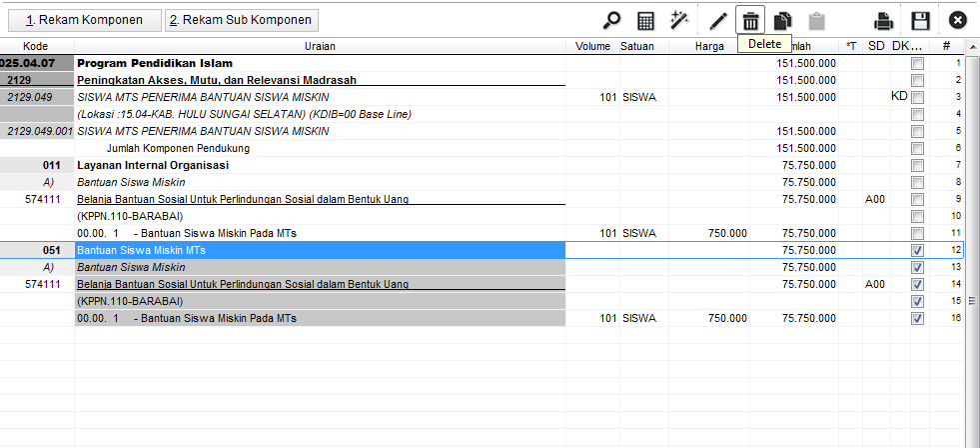Click the scrollbar up arrow
Viewport: 980px width, 448px height.
coord(972,45)
